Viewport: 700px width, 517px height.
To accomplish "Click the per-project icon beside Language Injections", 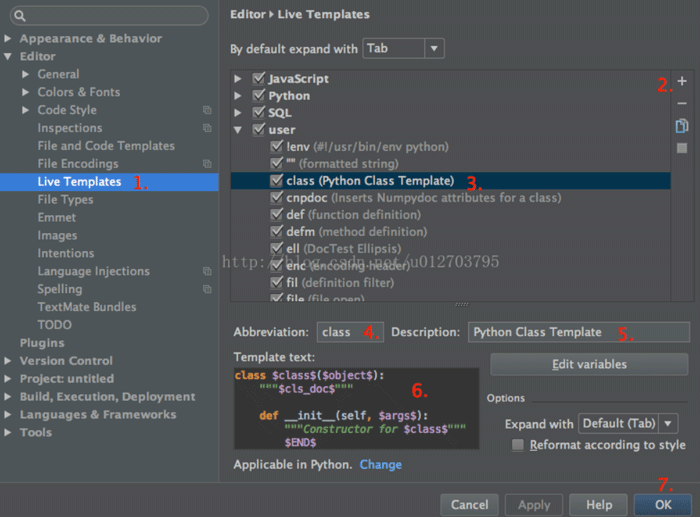I will pyautogui.click(x=207, y=271).
